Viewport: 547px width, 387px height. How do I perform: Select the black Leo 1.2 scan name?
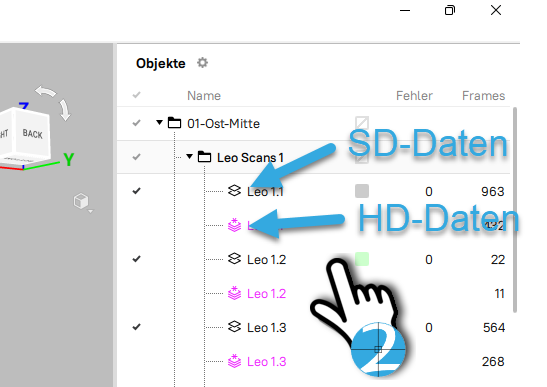click(267, 260)
